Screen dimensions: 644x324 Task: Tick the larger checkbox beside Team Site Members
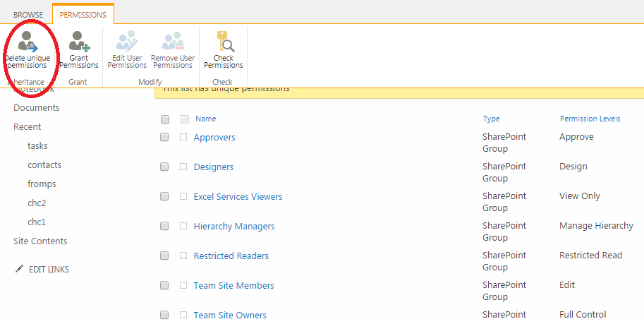pos(164,285)
